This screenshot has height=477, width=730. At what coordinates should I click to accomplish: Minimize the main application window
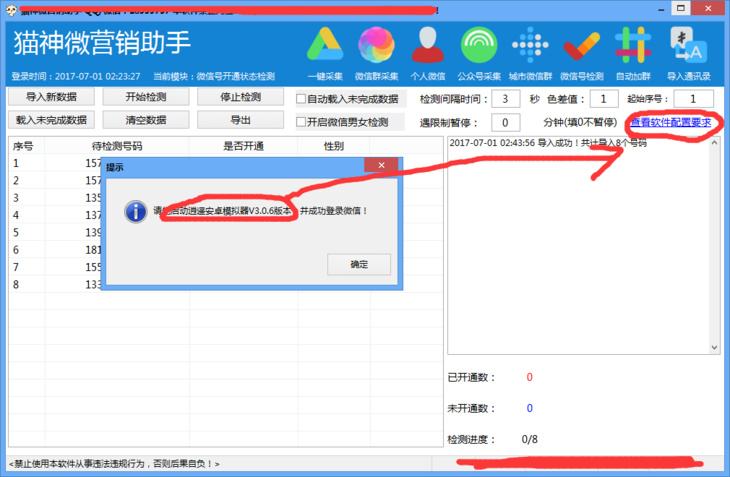661,9
